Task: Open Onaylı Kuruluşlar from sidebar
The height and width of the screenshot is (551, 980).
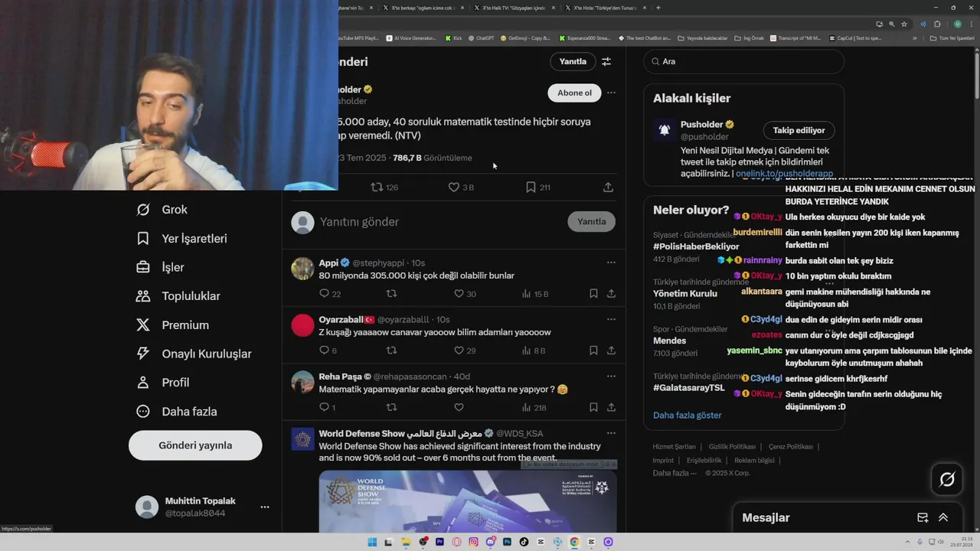Action: click(194, 354)
